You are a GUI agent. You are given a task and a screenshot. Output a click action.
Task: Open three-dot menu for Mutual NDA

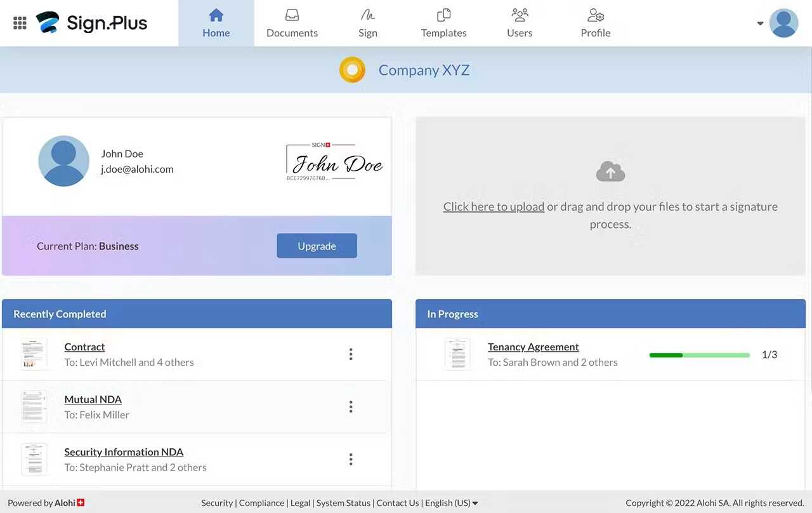pos(351,407)
